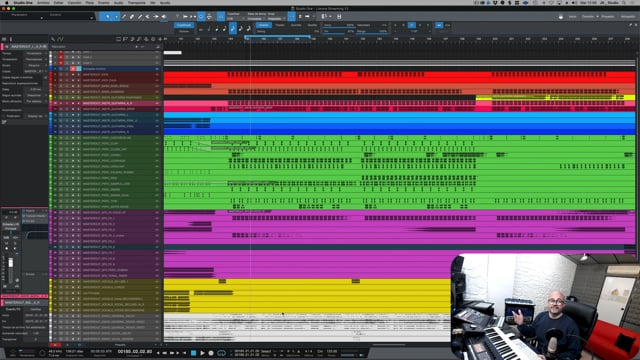Open the Evento menu
Image resolution: width=640 pixels, height=360 pixels.
[x=104, y=2]
